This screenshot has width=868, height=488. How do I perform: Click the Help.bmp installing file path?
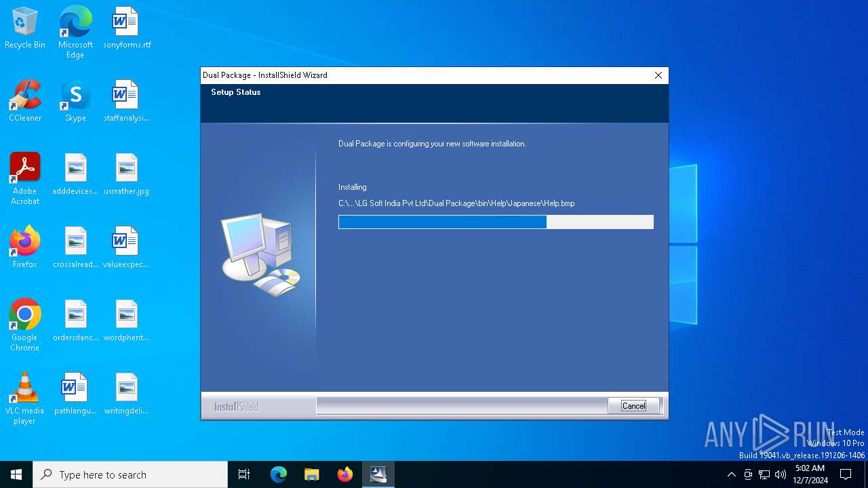(x=456, y=203)
